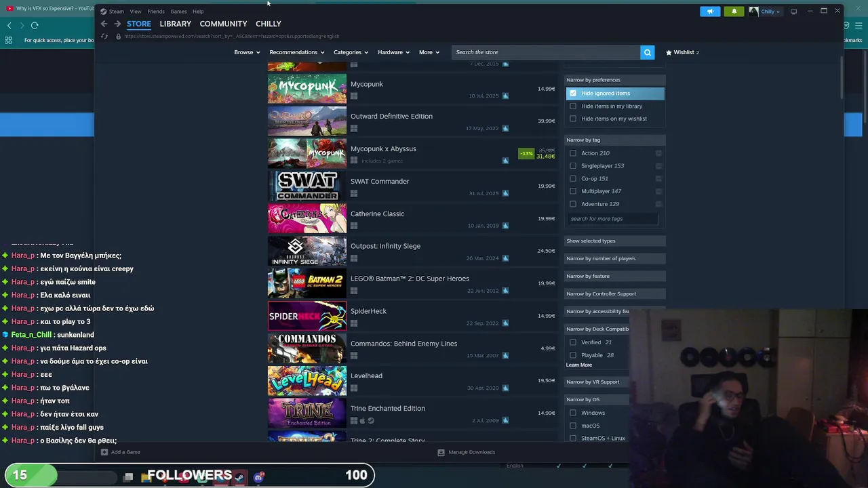Open Commandos: Behind Enemy Lines result
Screen dimensions: 868x488
[412, 349]
